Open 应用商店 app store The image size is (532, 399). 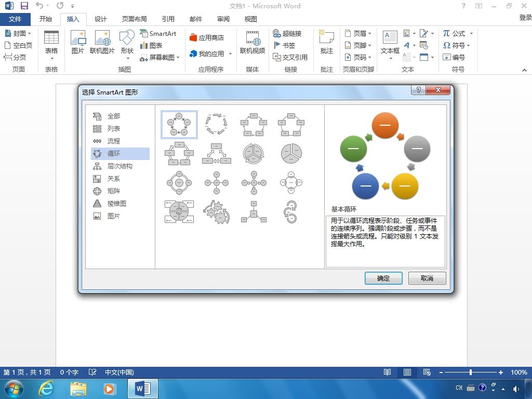coord(207,37)
